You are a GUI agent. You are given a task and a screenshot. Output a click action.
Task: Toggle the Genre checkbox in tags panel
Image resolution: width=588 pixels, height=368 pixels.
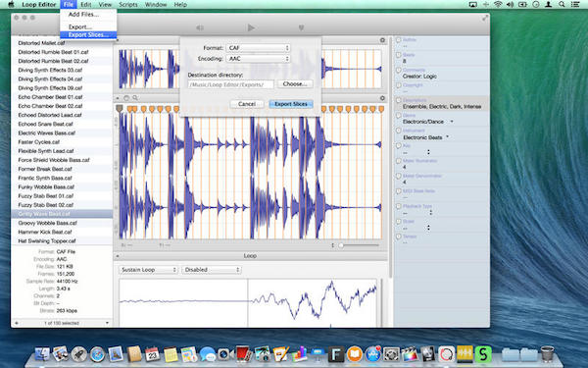(399, 116)
